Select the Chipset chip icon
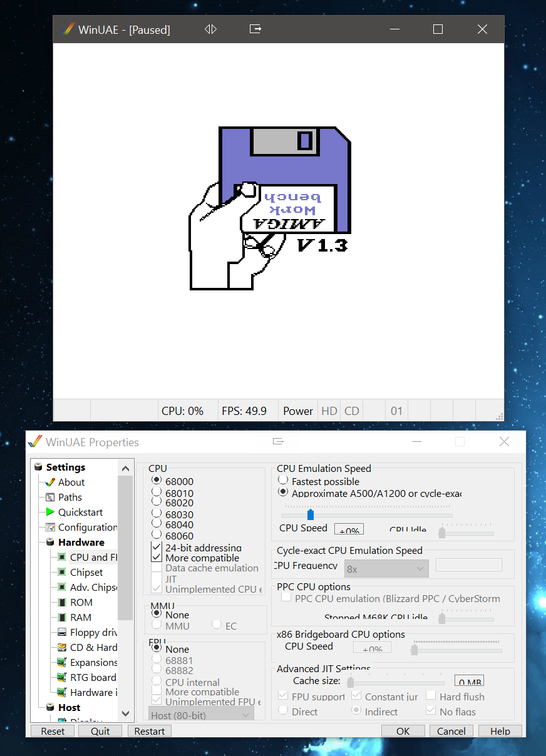Image resolution: width=546 pixels, height=756 pixels. (x=62, y=572)
